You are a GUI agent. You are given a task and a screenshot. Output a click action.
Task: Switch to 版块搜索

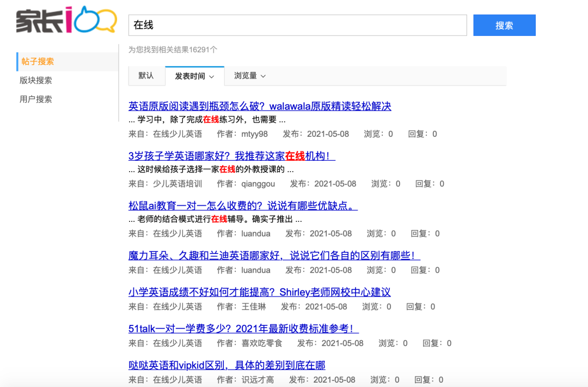35,80
